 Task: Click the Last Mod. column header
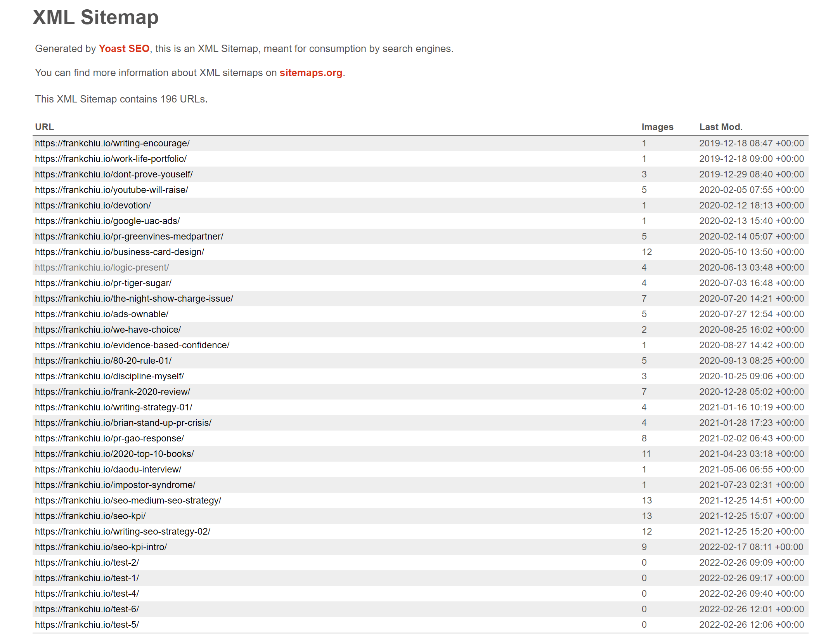pyautogui.click(x=720, y=127)
